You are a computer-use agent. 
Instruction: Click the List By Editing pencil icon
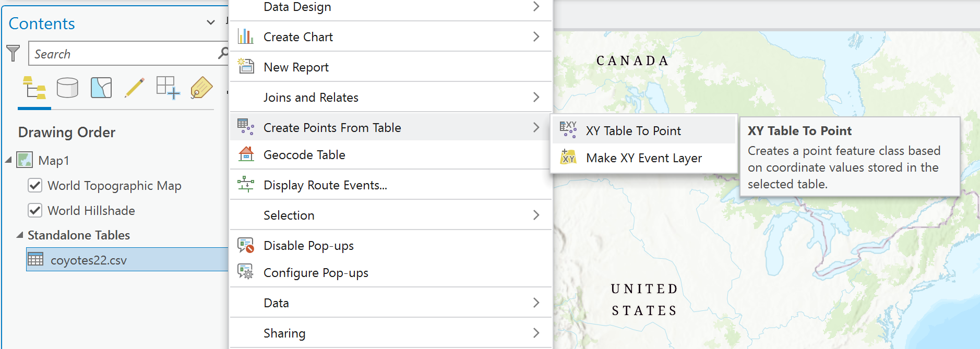[x=135, y=88]
